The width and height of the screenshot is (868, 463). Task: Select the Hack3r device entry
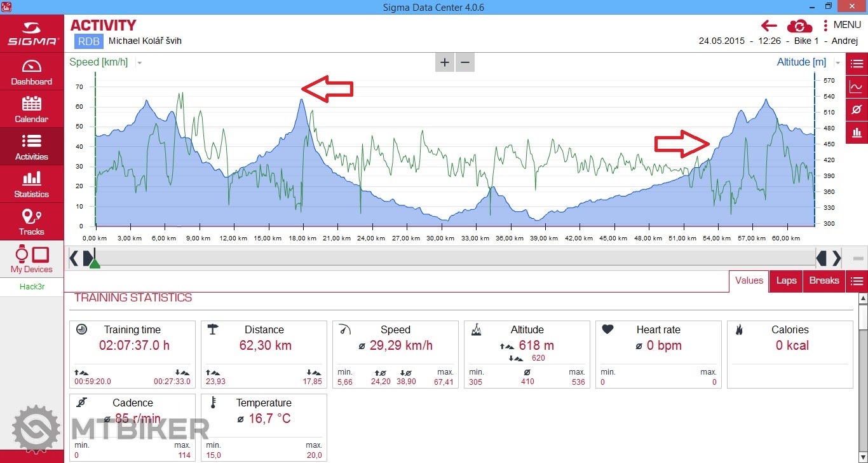pos(31,286)
